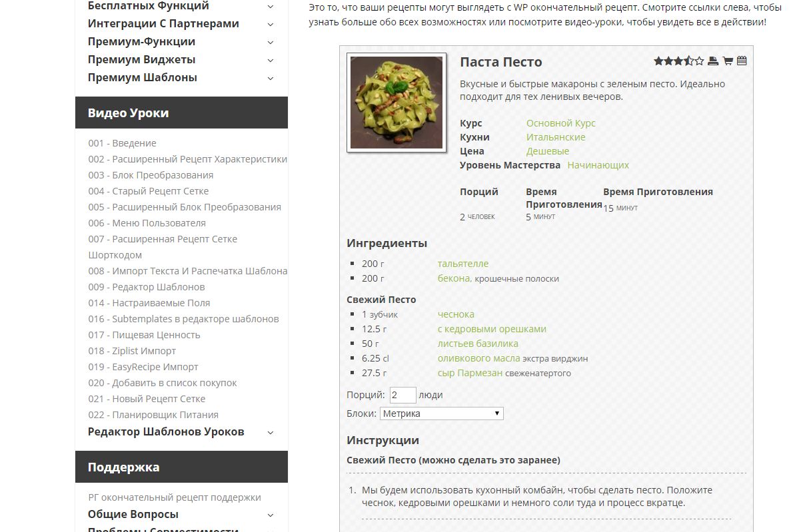Rate the recipe five stars
Screen dimensions: 805x532
698,61
